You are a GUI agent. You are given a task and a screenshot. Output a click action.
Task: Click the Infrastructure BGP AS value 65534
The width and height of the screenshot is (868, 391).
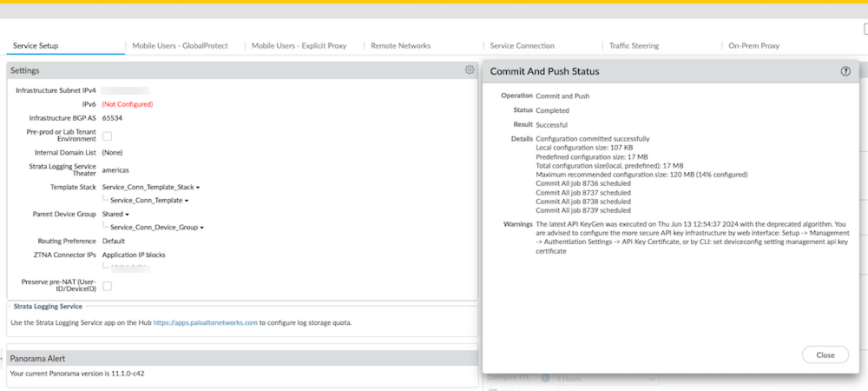click(x=112, y=117)
